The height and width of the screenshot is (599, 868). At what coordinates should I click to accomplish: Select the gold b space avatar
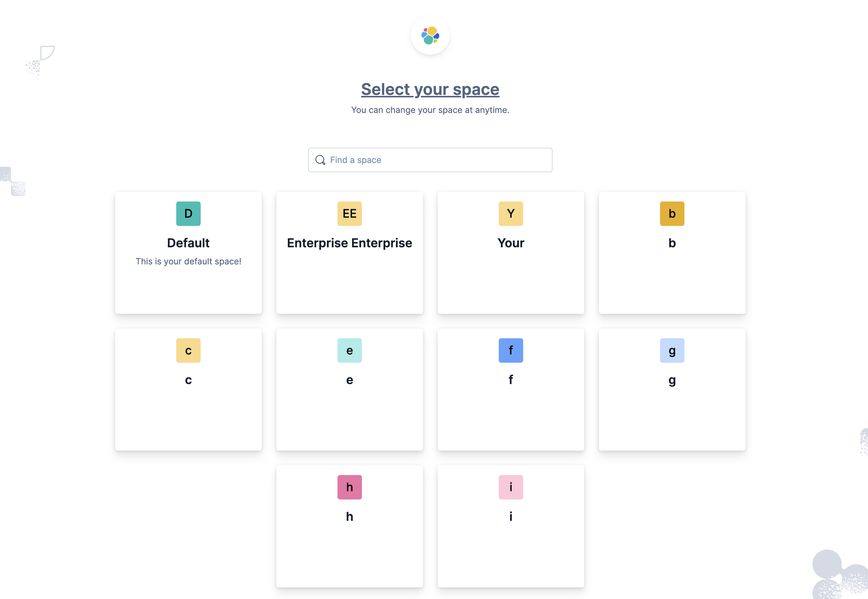click(672, 213)
